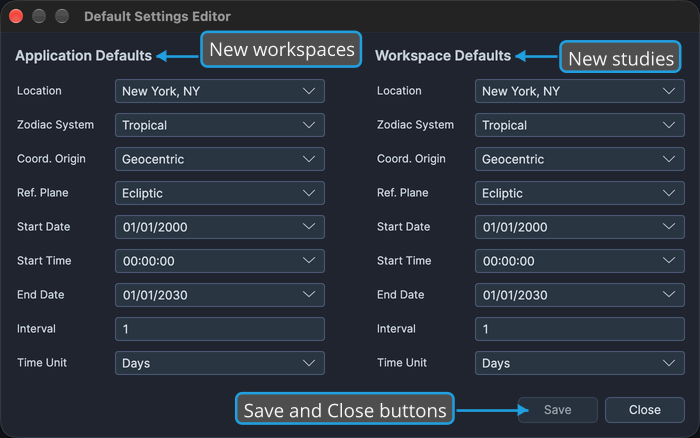This screenshot has height=438, width=700.
Task: Open Application Defaults End Date picker
Action: [x=220, y=295]
